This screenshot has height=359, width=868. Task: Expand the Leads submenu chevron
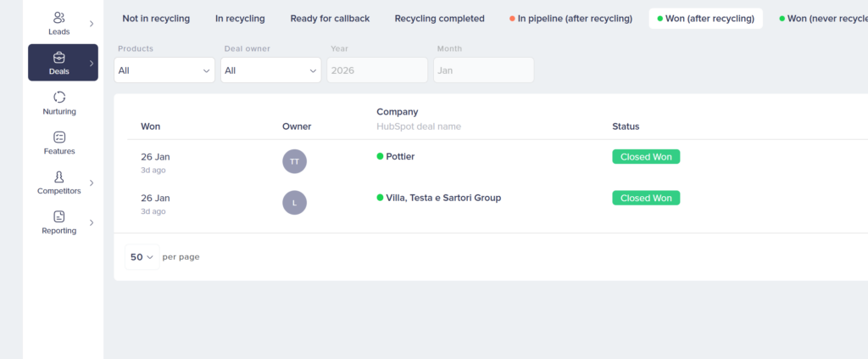pos(92,24)
